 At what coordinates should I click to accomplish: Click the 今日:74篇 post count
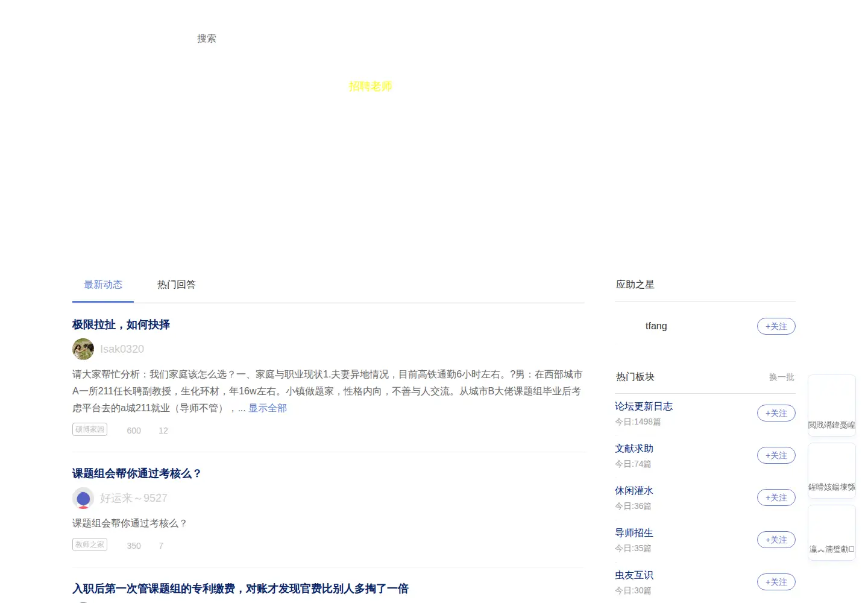point(633,464)
